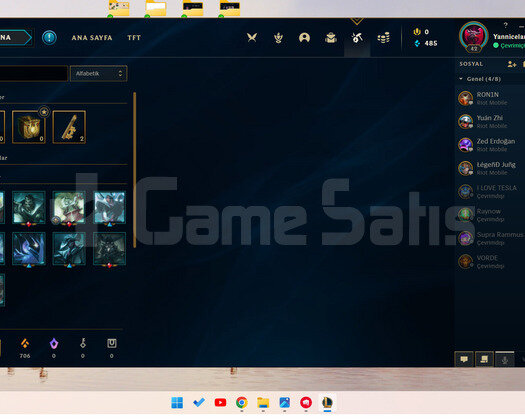Open the missions icon beside the chat button
This screenshot has height=420, width=525.
click(x=484, y=359)
